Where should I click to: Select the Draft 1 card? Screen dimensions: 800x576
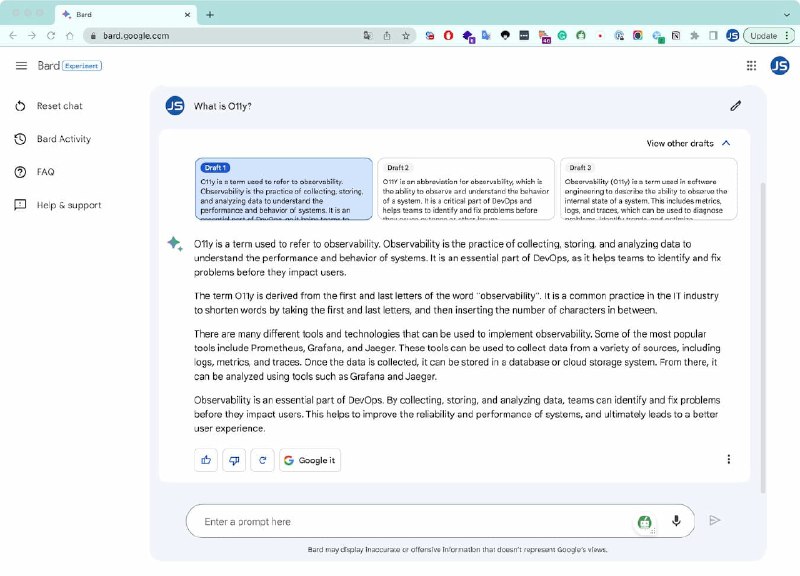[284, 188]
